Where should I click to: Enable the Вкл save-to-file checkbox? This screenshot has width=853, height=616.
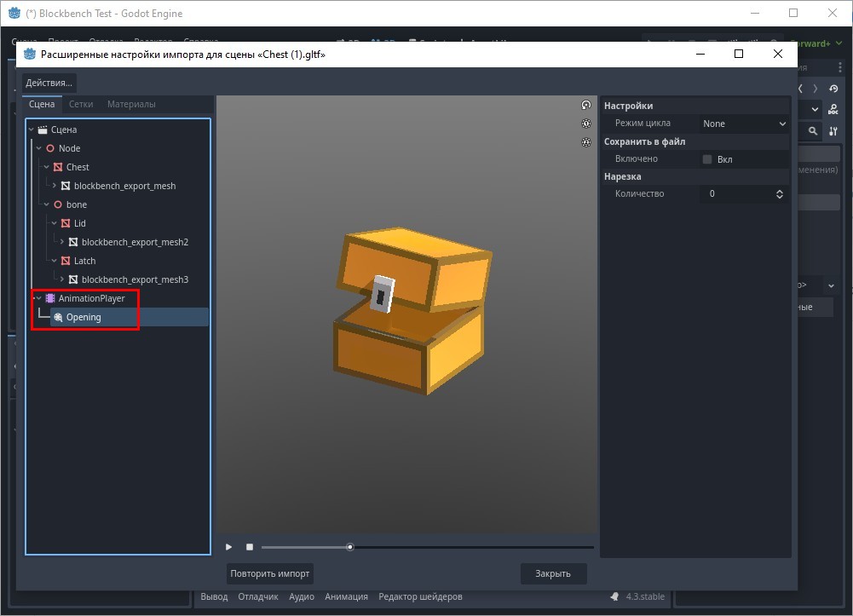(707, 159)
